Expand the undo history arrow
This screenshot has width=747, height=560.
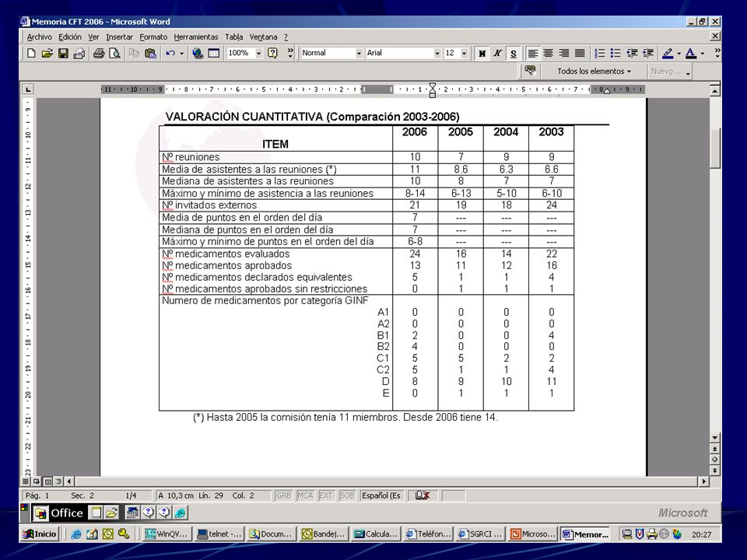[181, 54]
